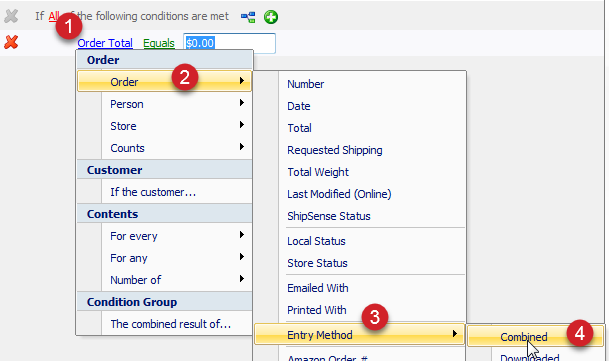Click the $0.00 value input field
The height and width of the screenshot is (361, 609).
point(229,43)
